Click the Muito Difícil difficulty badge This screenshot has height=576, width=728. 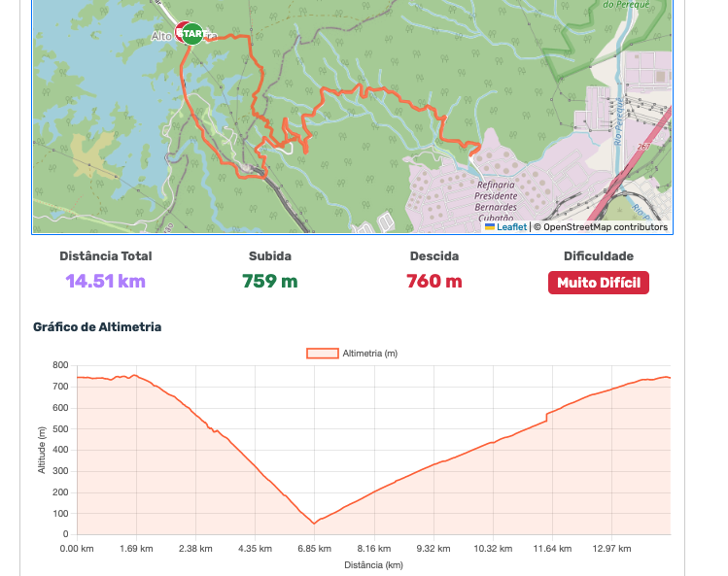click(598, 283)
